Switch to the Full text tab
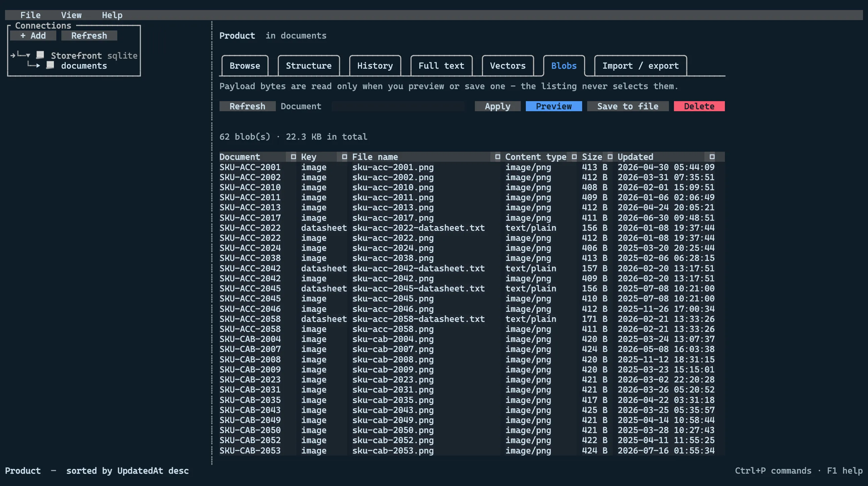 (x=441, y=66)
